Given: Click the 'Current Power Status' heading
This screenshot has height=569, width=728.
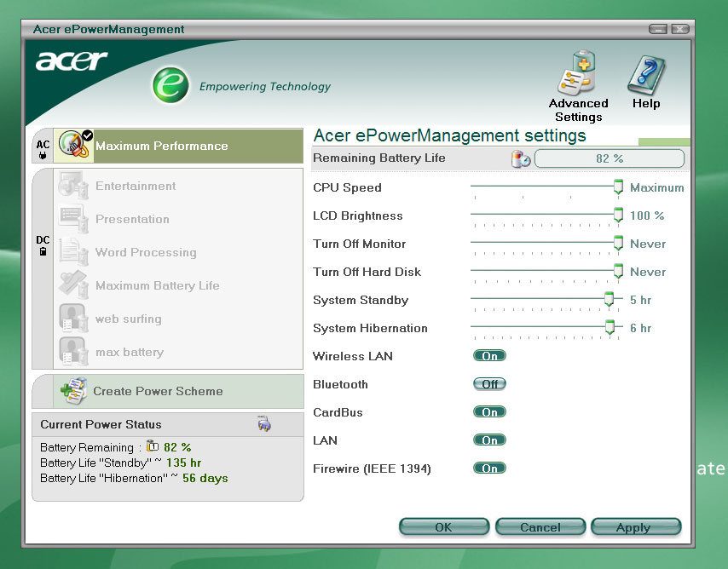Looking at the screenshot, I should (101, 424).
